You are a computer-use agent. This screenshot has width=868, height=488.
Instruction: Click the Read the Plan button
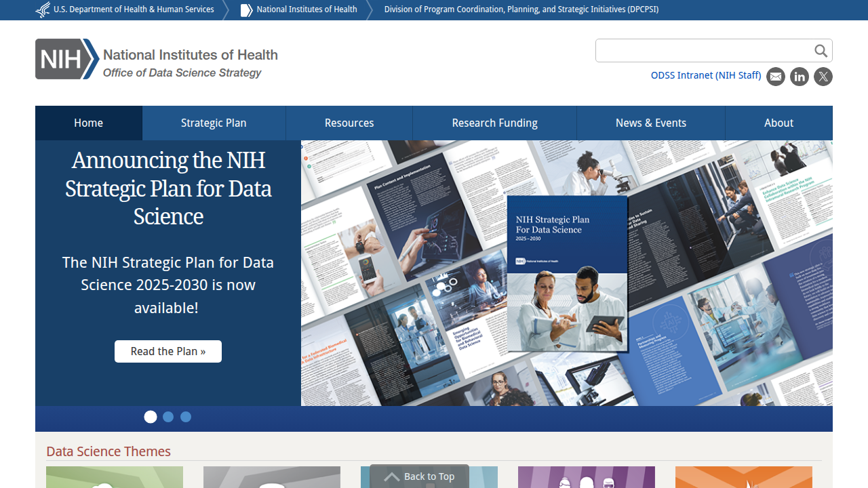pos(168,351)
